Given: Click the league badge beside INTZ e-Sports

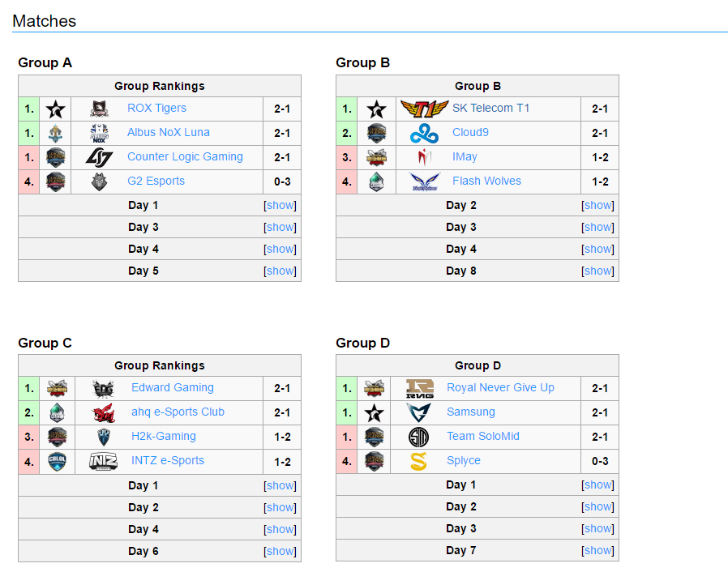Looking at the screenshot, I should point(57,462).
